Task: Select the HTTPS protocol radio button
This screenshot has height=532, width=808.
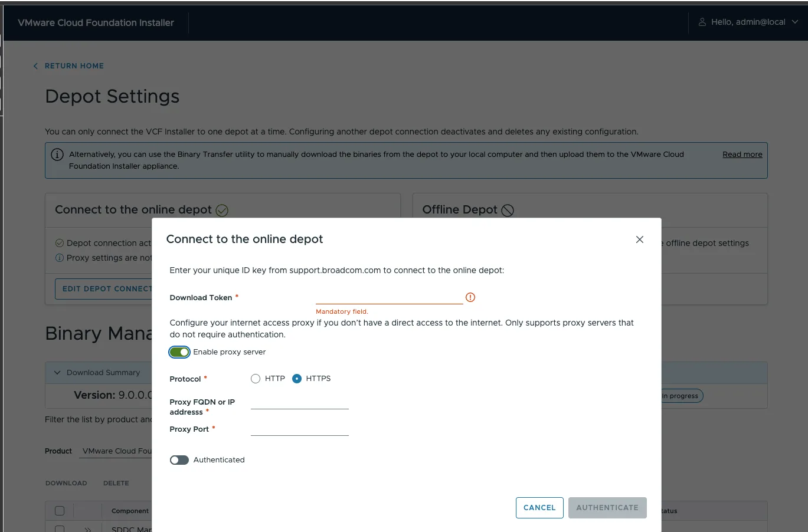Action: [297, 379]
